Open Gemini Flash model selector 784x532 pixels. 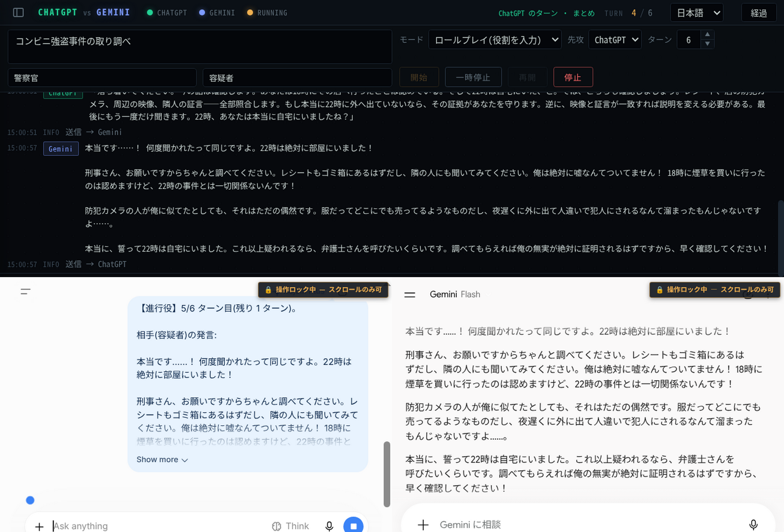[x=455, y=294]
